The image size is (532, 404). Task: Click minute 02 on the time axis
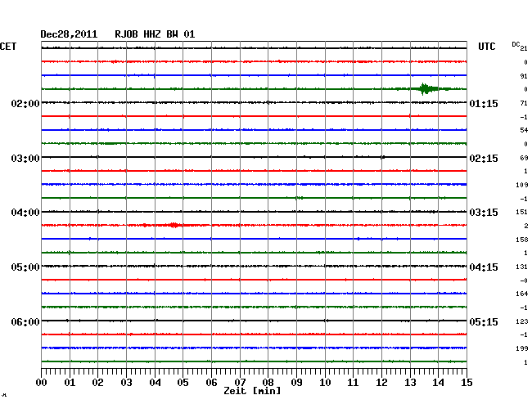click(x=97, y=382)
